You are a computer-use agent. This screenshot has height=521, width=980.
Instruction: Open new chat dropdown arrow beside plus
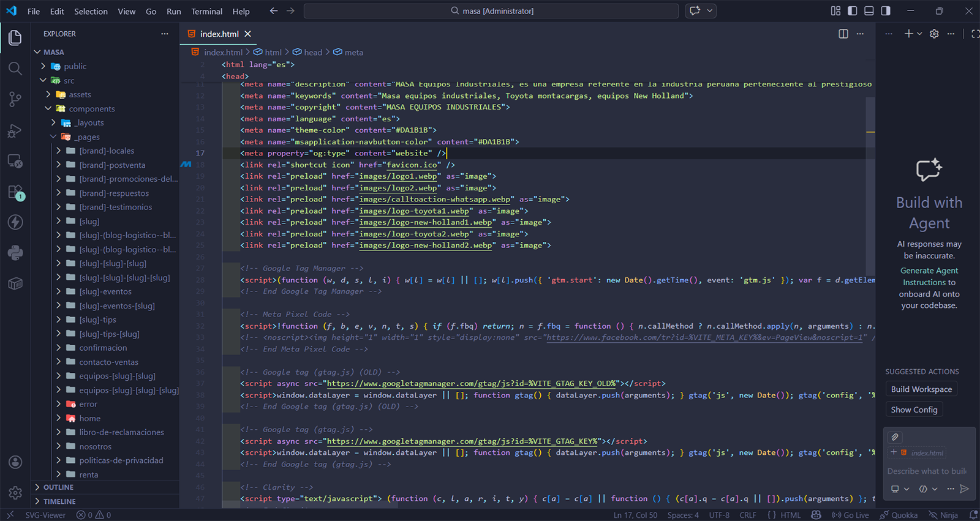tap(919, 34)
